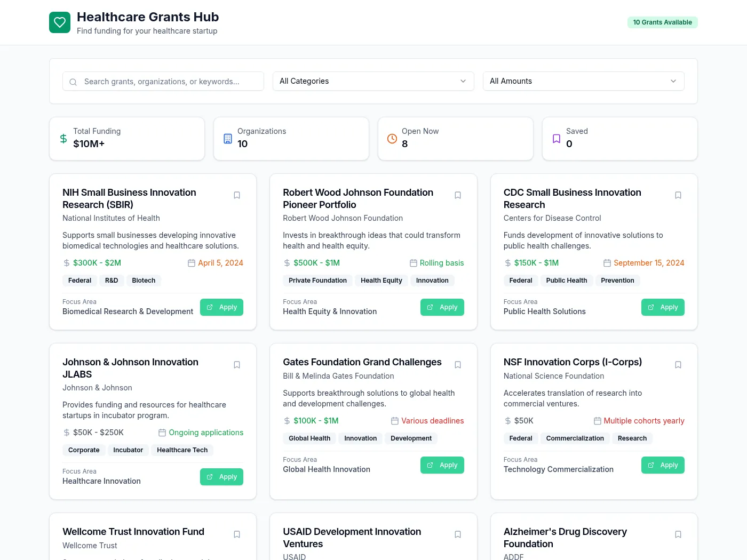Click the Healthcare Grants Hub title
Viewport: 747px width, 560px height.
click(x=148, y=17)
